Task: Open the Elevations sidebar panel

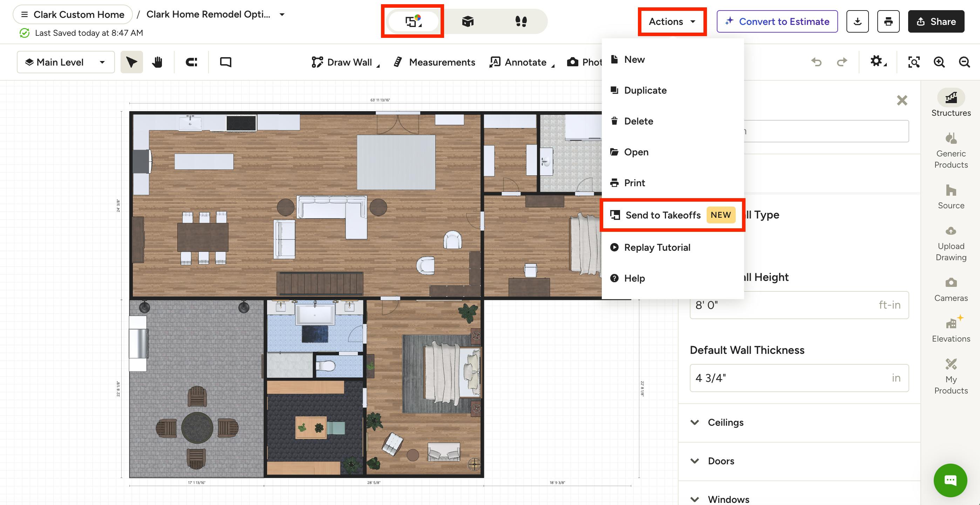Action: [951, 329]
